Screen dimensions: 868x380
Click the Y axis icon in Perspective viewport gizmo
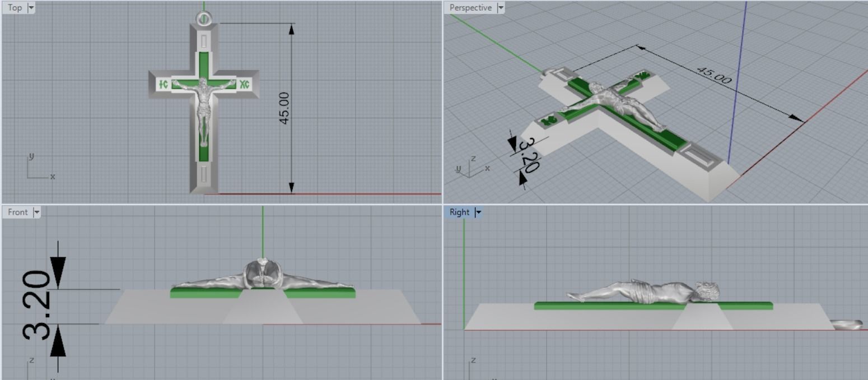point(458,169)
